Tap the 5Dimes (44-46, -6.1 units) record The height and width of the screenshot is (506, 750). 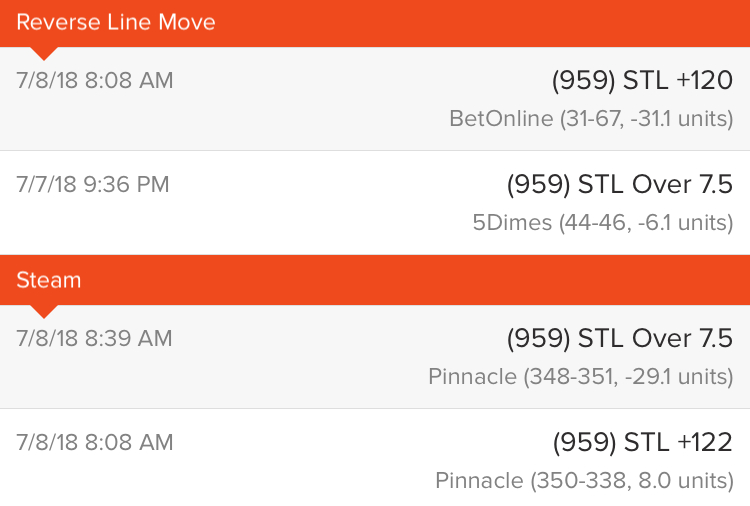[x=603, y=222]
